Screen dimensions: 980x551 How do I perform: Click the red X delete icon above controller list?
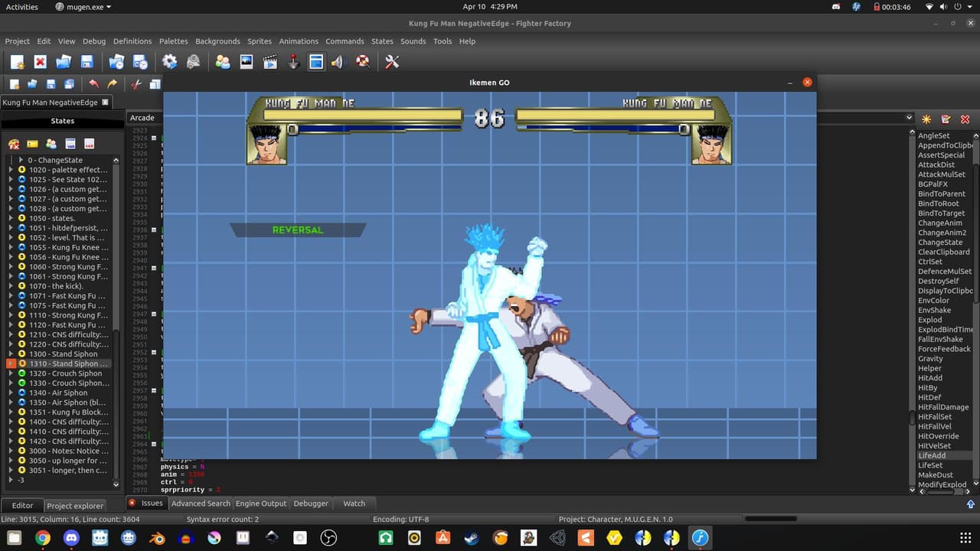click(965, 119)
